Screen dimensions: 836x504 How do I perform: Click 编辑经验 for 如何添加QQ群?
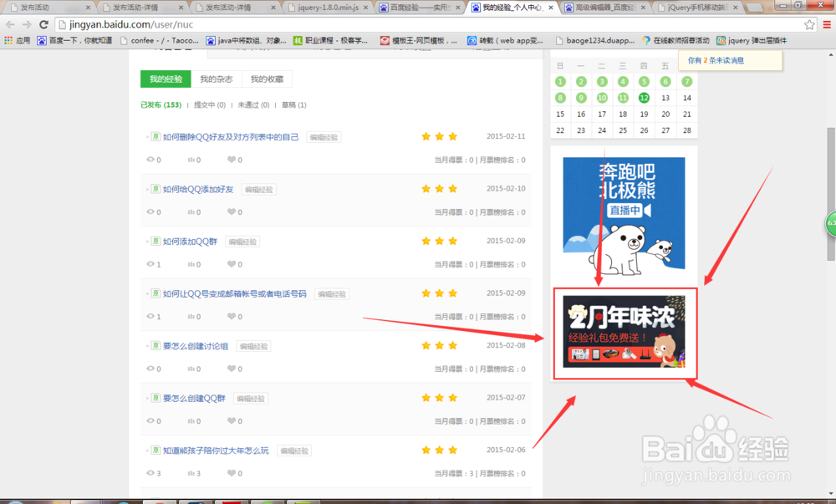point(242,242)
